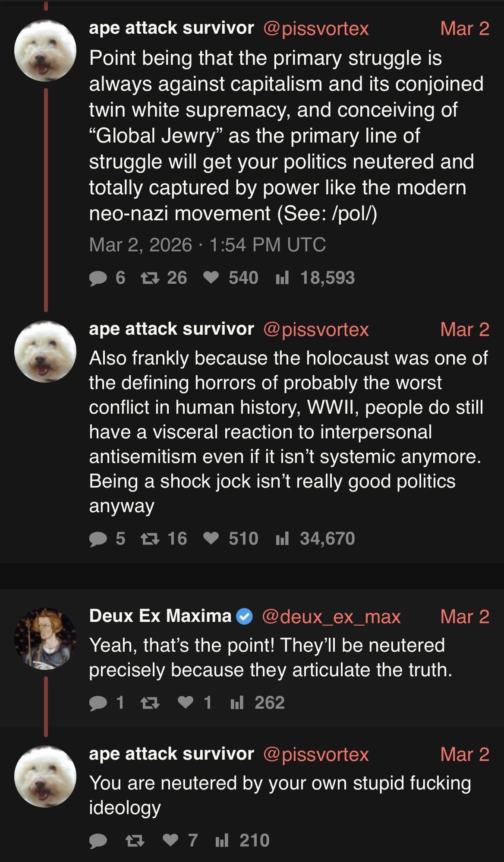Open the Mar 2 timestamp on Deux Ex Maxima's tweet
This screenshot has width=504, height=862.
click(465, 616)
